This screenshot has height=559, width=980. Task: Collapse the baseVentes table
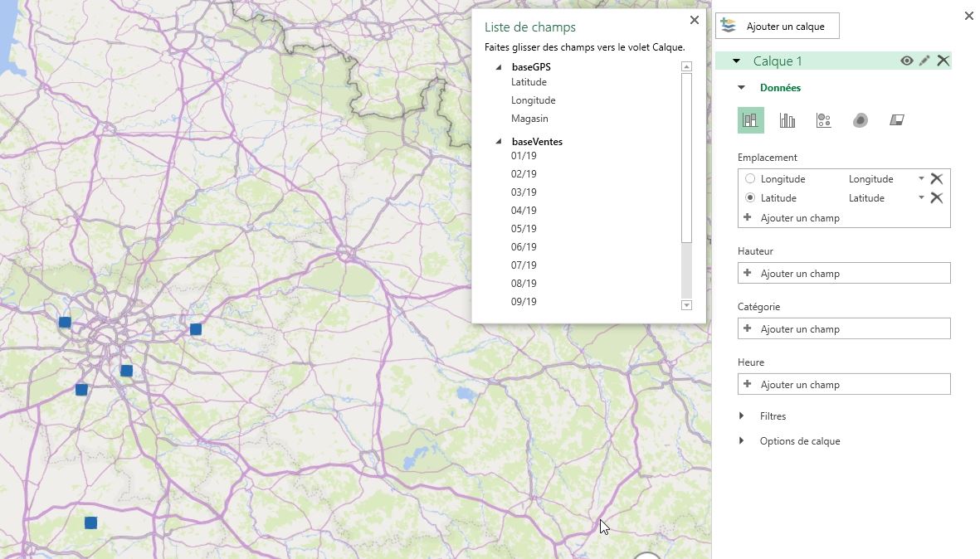coord(499,142)
